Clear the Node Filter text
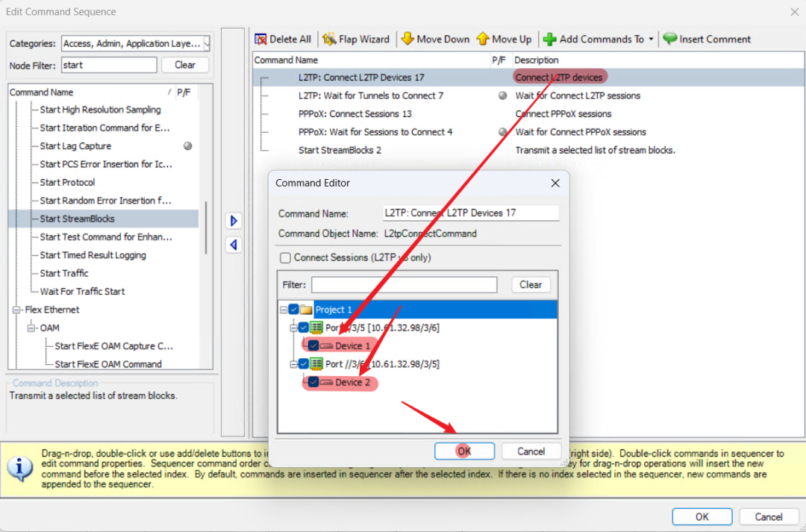Screen dimensions: 806x532 (x=185, y=65)
